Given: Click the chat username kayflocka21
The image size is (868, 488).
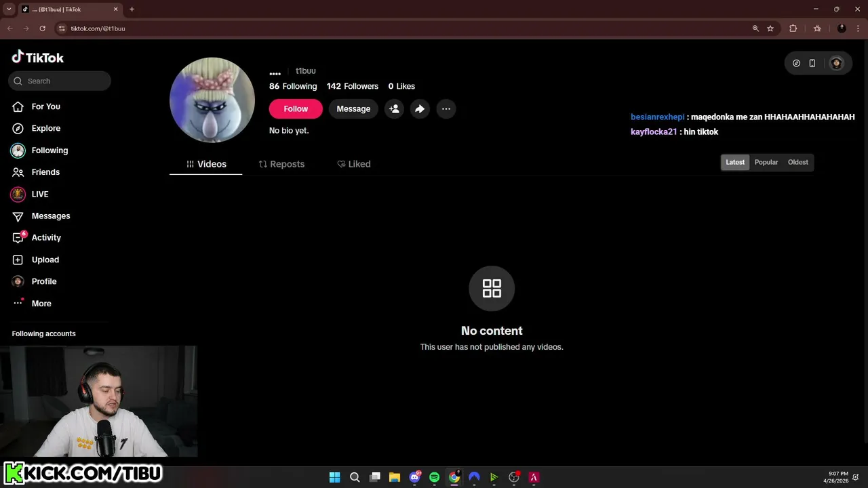Looking at the screenshot, I should point(654,131).
